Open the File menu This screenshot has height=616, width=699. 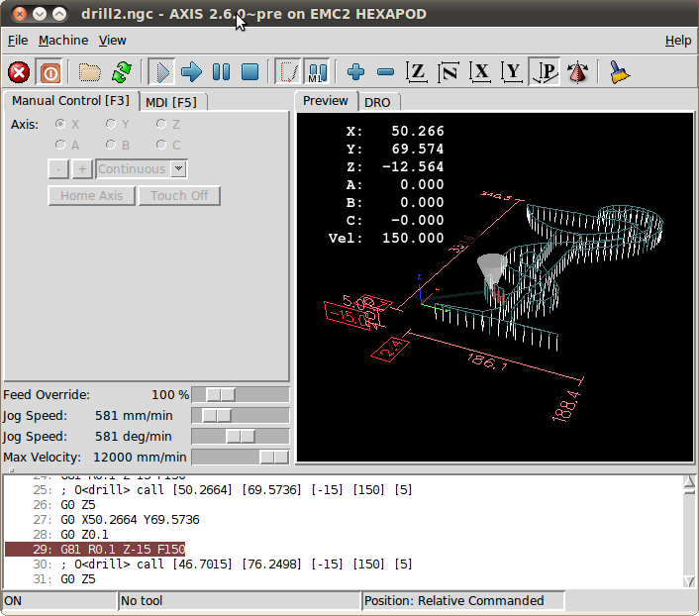point(18,41)
